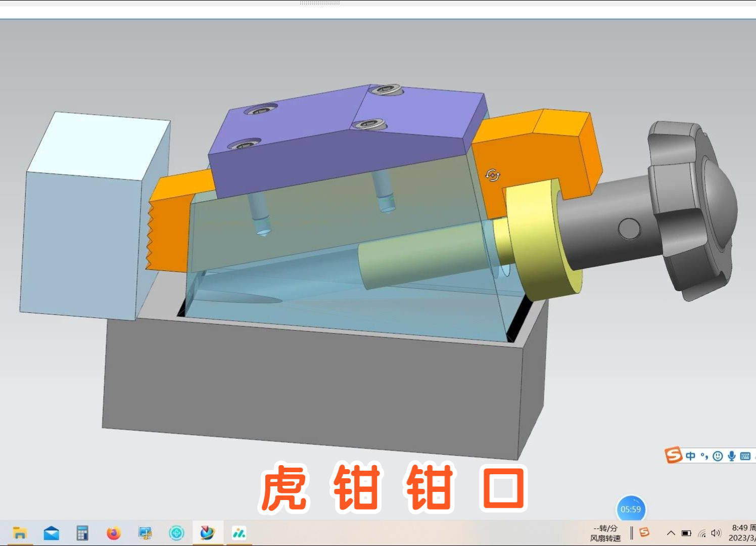The height and width of the screenshot is (546, 756).
Task: Open the emoji smiley panel in Sogou bar
Action: [x=718, y=456]
